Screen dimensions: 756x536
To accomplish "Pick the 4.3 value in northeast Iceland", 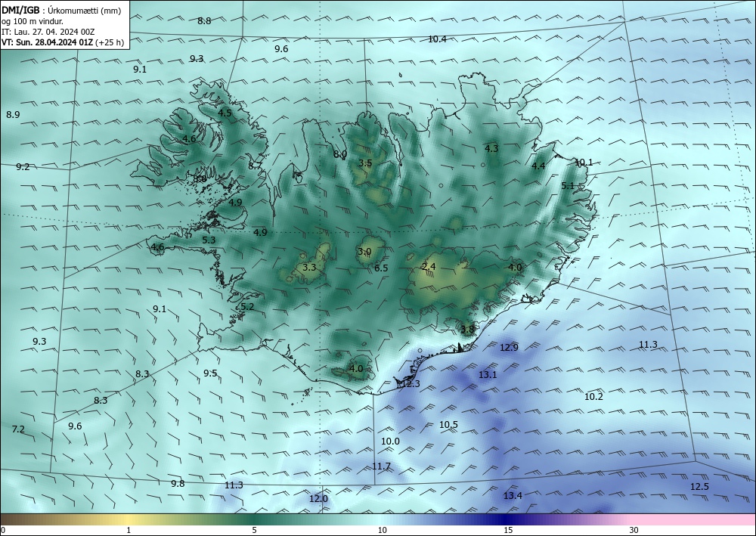I will [x=491, y=148].
